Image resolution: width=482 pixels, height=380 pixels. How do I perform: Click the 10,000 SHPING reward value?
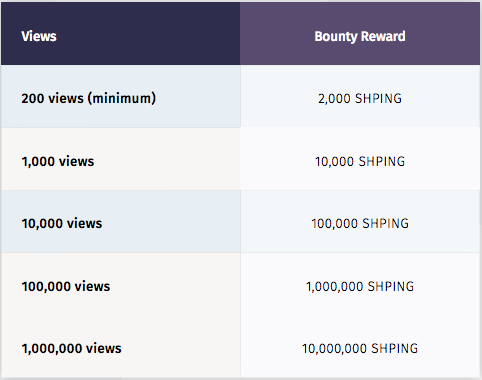click(x=360, y=161)
